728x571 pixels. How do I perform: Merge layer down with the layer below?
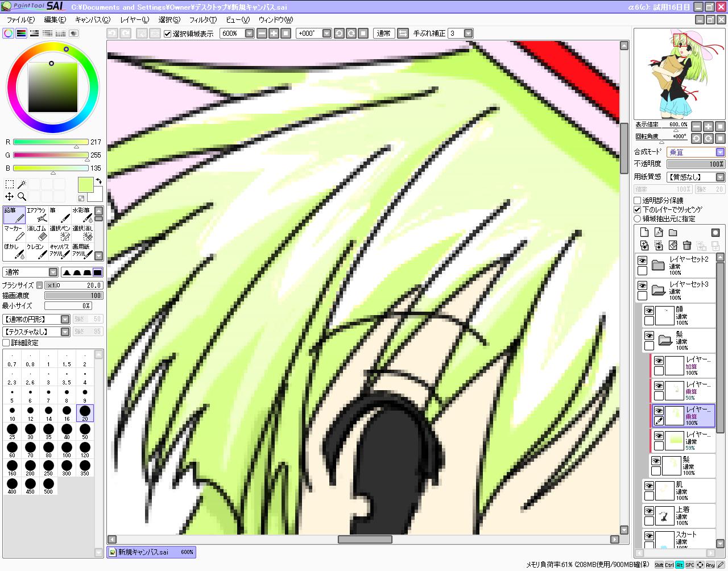659,246
